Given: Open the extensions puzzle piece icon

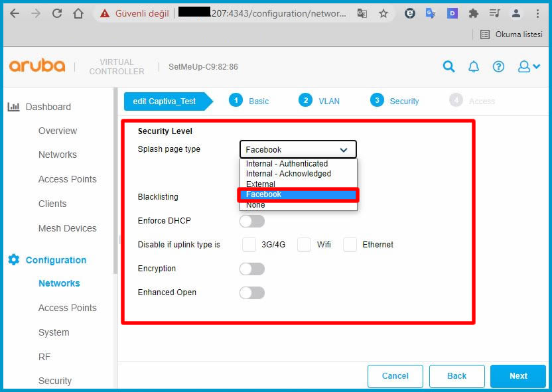Looking at the screenshot, I should pos(474,13).
